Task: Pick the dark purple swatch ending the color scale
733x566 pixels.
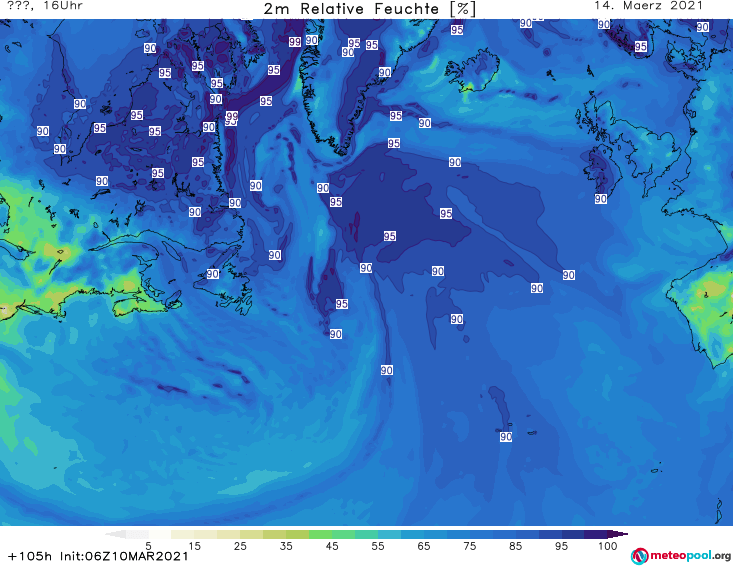Action: click(x=618, y=534)
